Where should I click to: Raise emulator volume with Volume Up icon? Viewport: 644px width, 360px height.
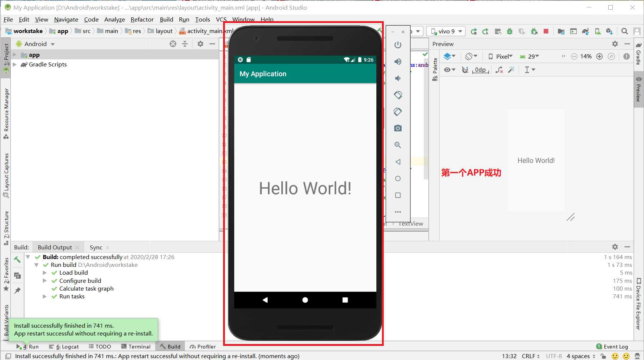click(x=398, y=62)
